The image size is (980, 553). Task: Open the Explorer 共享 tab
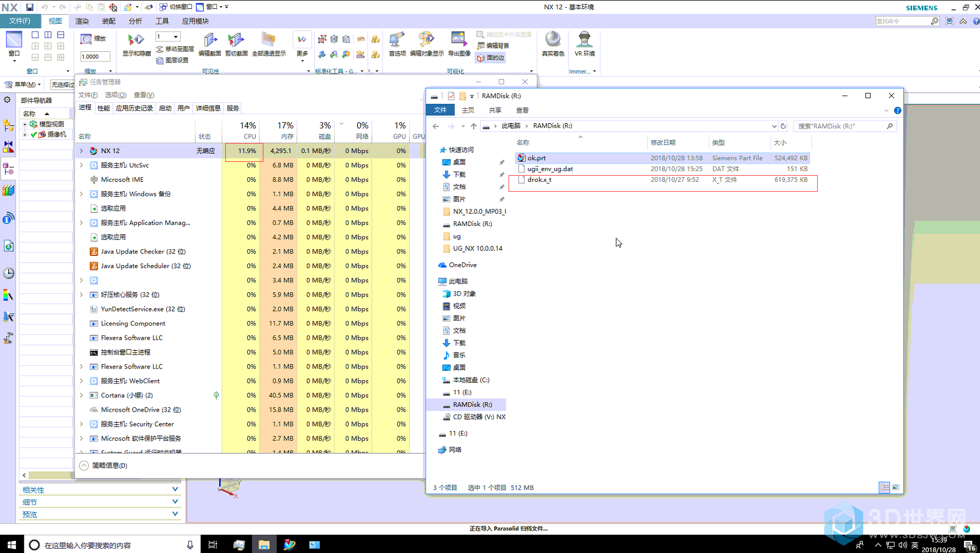495,110
